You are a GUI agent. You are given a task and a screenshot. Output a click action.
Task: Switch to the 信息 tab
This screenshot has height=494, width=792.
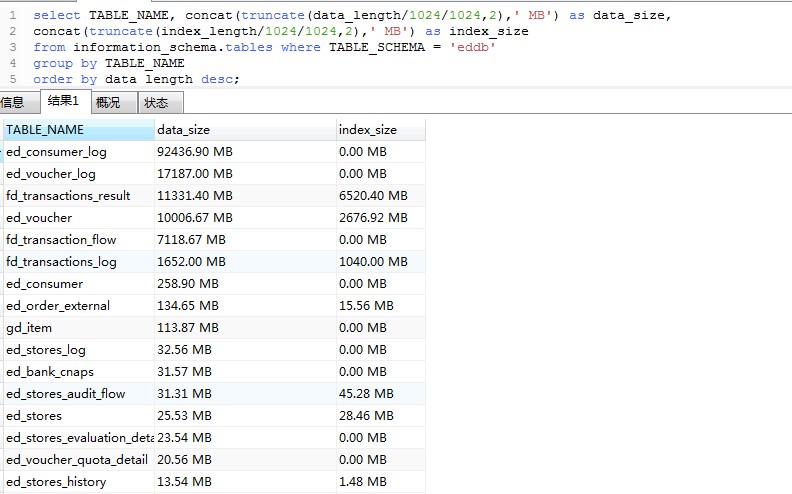[12, 102]
